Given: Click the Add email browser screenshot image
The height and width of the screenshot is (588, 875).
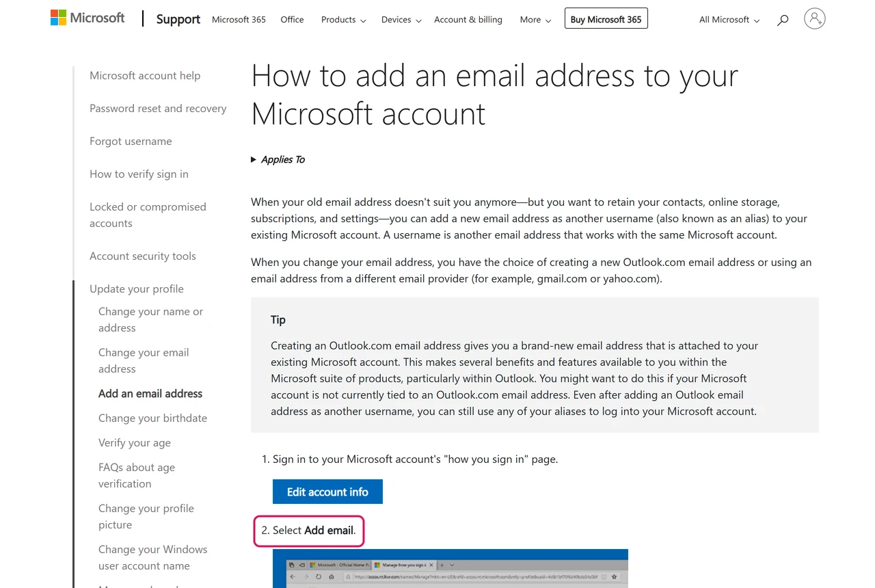Looking at the screenshot, I should pos(450,568).
